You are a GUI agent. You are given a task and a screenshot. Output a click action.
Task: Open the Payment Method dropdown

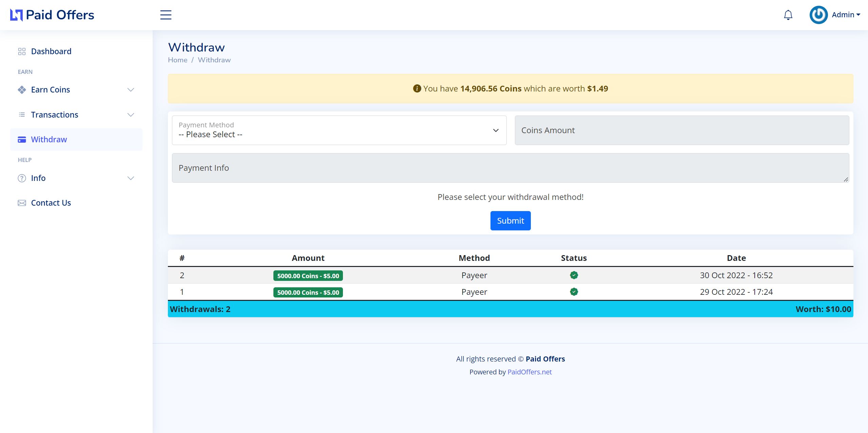point(339,130)
